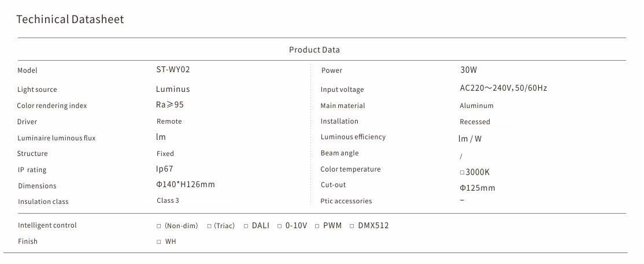Screen dimensions: 644x264
Task: Click the AC220~240V input voltage value
Action: pyautogui.click(x=503, y=88)
